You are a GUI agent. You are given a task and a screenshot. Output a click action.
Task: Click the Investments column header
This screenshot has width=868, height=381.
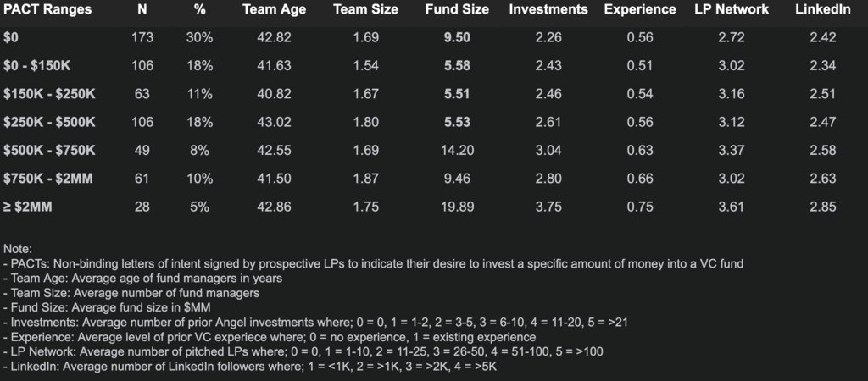pyautogui.click(x=548, y=9)
